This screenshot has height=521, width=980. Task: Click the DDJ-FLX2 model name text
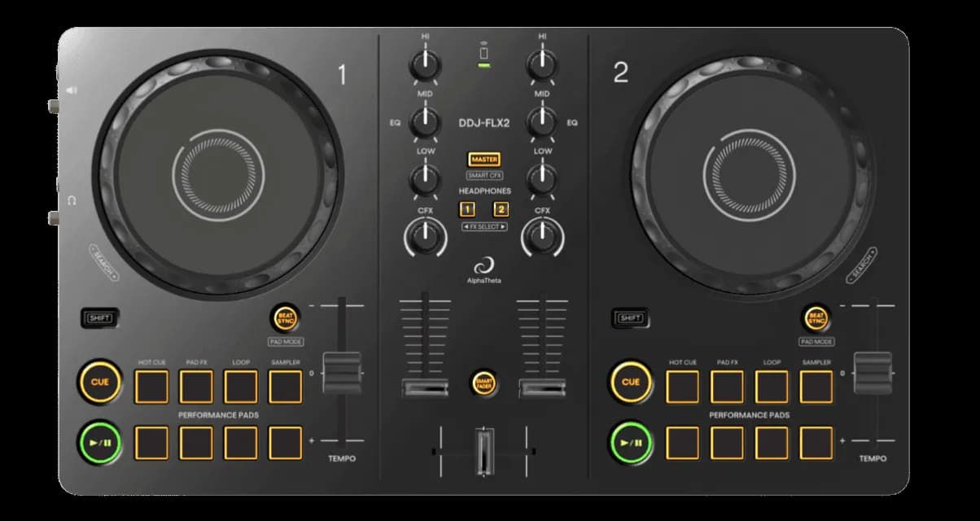click(x=483, y=123)
